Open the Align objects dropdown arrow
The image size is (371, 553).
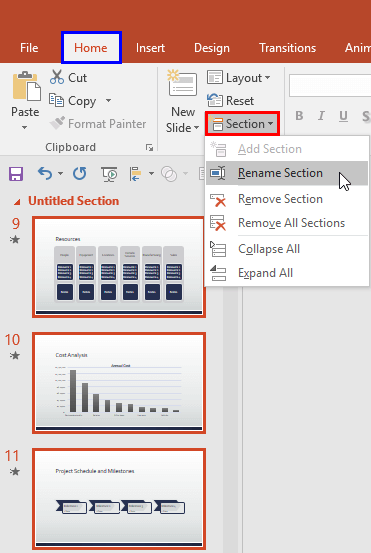pos(151,174)
